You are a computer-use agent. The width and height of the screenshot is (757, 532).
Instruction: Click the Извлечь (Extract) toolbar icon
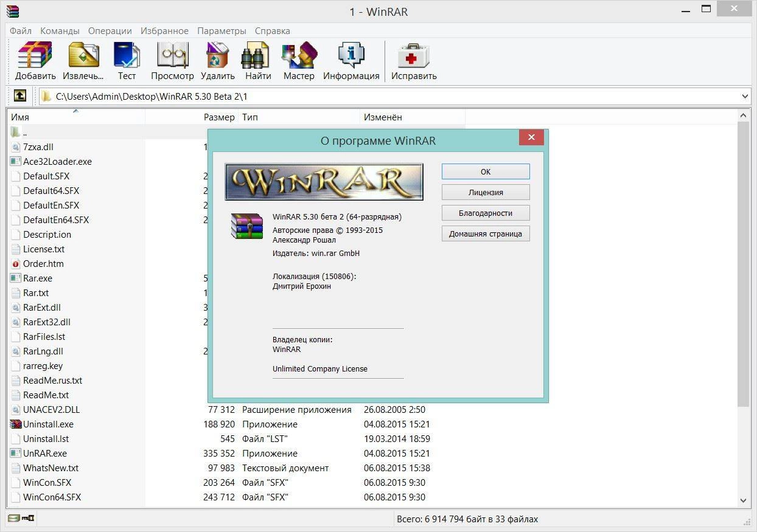pos(83,55)
